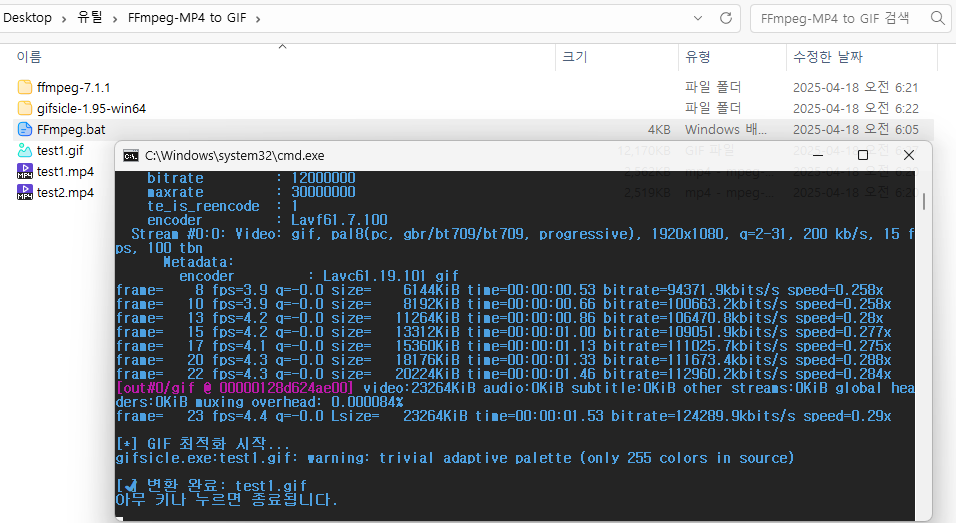Viewport: 956px width, 523px height.
Task: Select ffmpeg-7.1.1 file name text
Action: (x=73, y=88)
